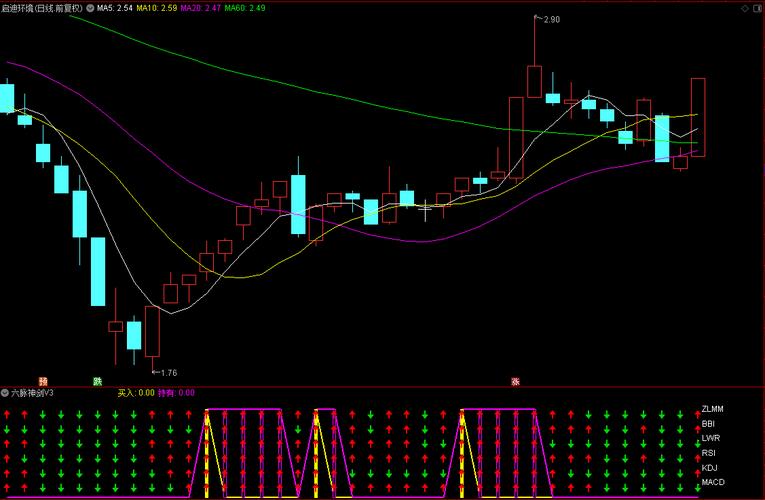Click the 2.90 high price label
Viewport: 765px width, 500px height.
[x=551, y=20]
